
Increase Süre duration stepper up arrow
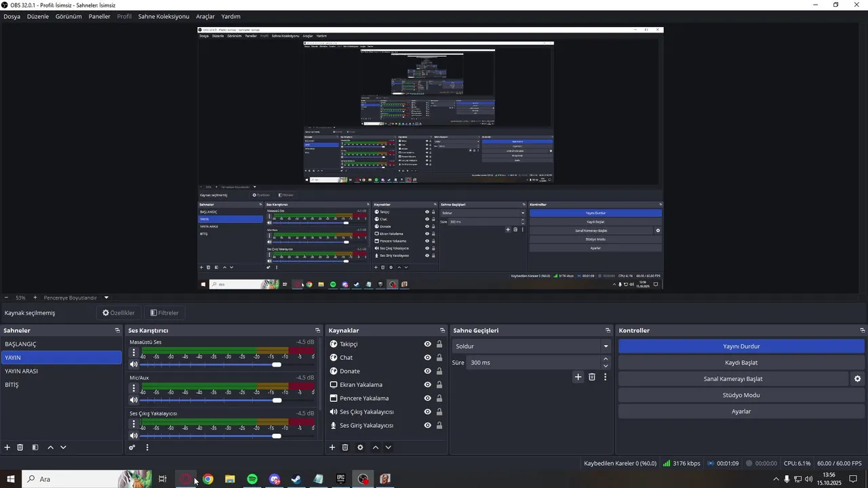606,359
